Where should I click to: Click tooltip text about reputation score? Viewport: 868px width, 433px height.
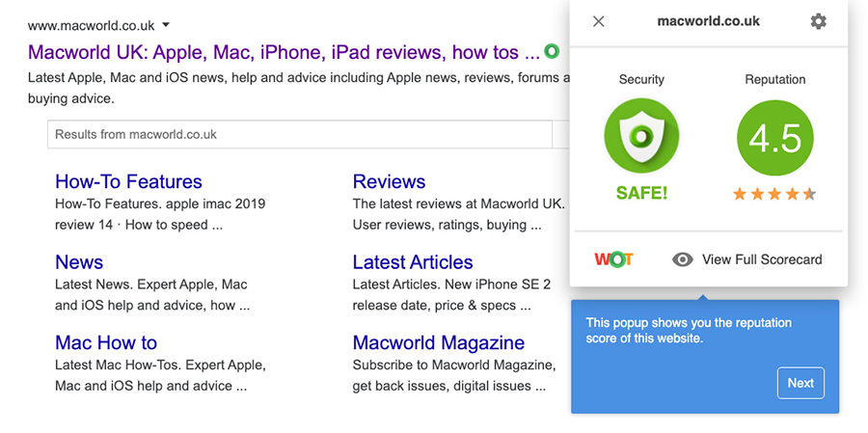[x=689, y=331]
